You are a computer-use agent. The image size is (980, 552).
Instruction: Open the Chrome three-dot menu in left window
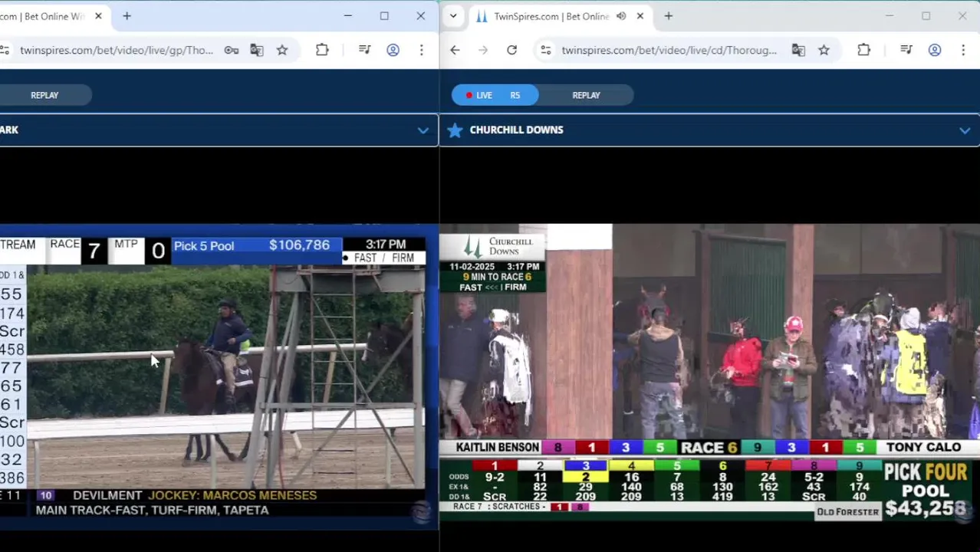point(421,50)
